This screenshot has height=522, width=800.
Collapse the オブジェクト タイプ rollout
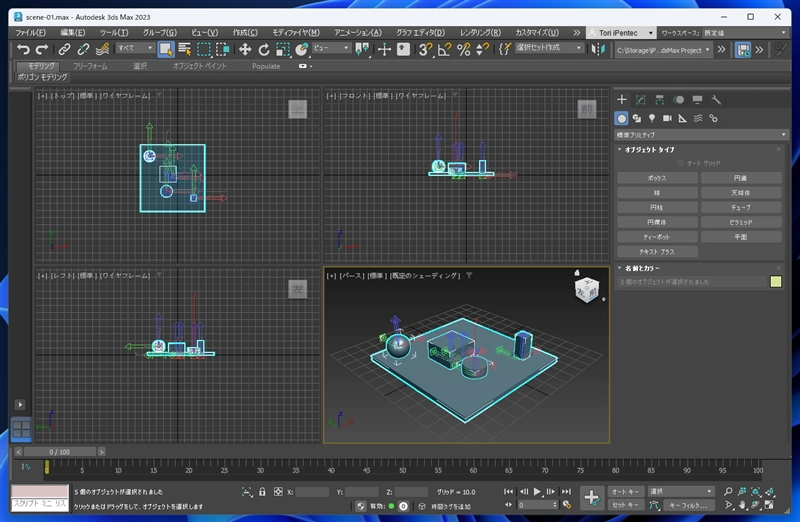click(649, 150)
